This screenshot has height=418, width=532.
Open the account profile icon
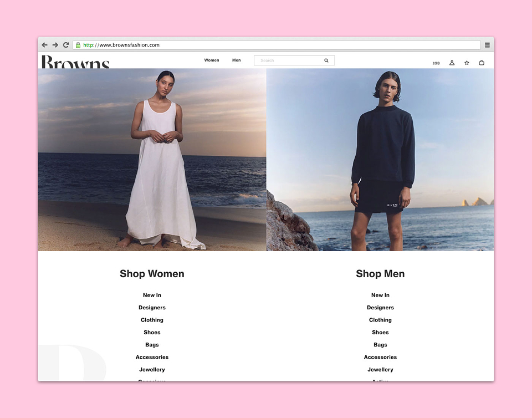pyautogui.click(x=452, y=63)
